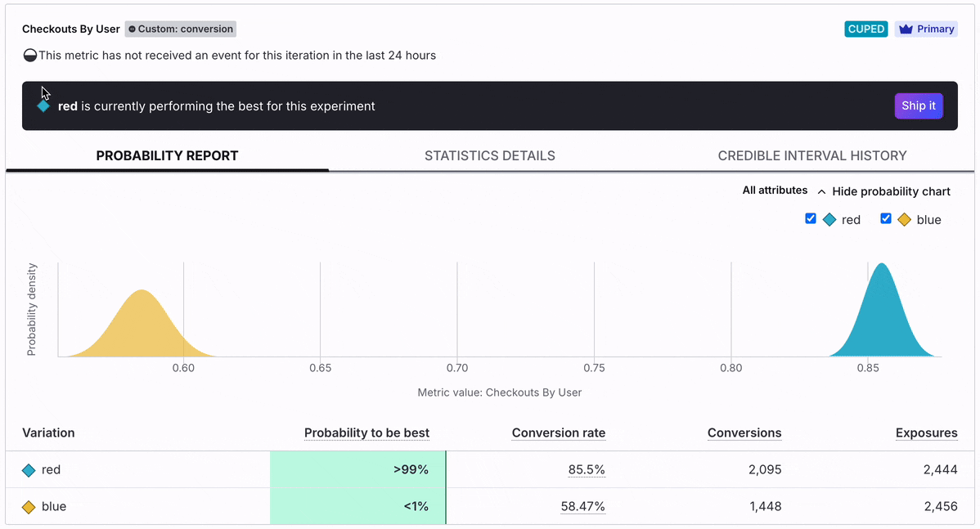Click the yellow diamond in blue table row
Viewport: 980px width, 529px height.
(29, 507)
